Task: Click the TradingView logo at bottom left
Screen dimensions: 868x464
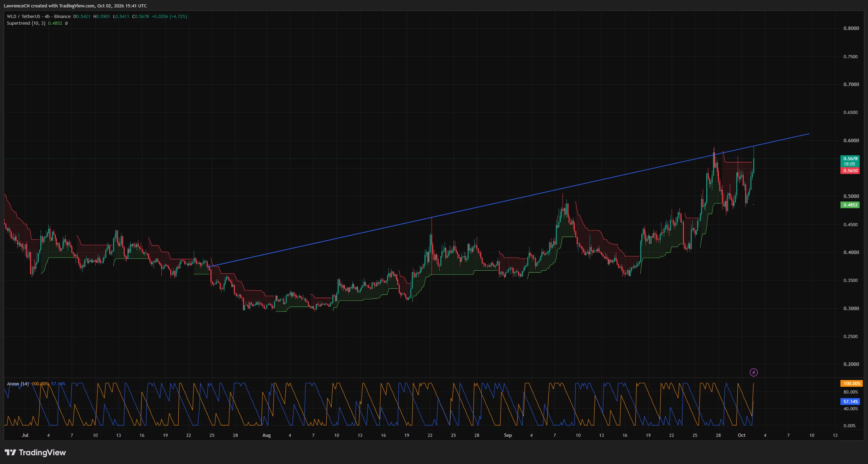Action: (35, 452)
